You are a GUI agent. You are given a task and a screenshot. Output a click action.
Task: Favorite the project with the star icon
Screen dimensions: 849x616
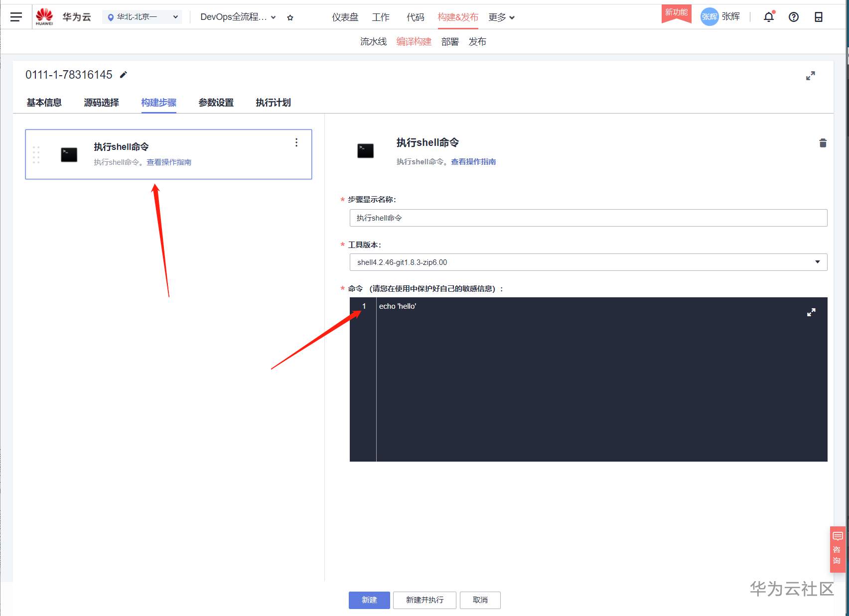tap(290, 17)
